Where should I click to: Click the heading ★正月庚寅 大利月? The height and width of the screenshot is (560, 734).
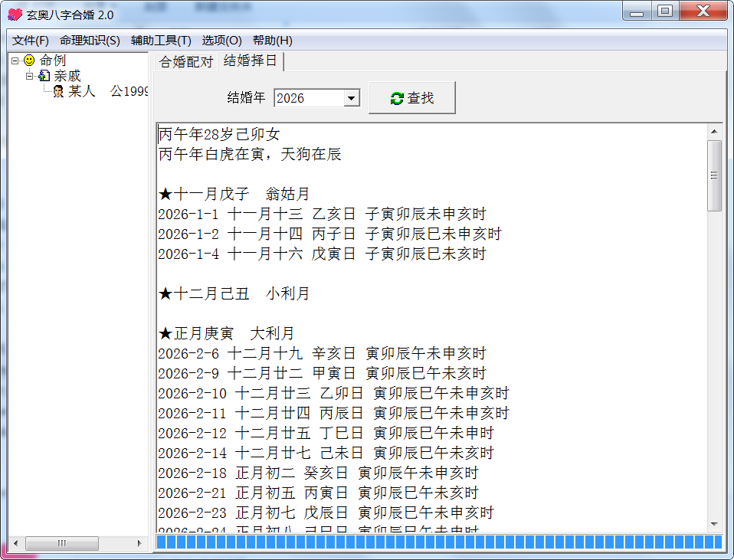point(227,334)
